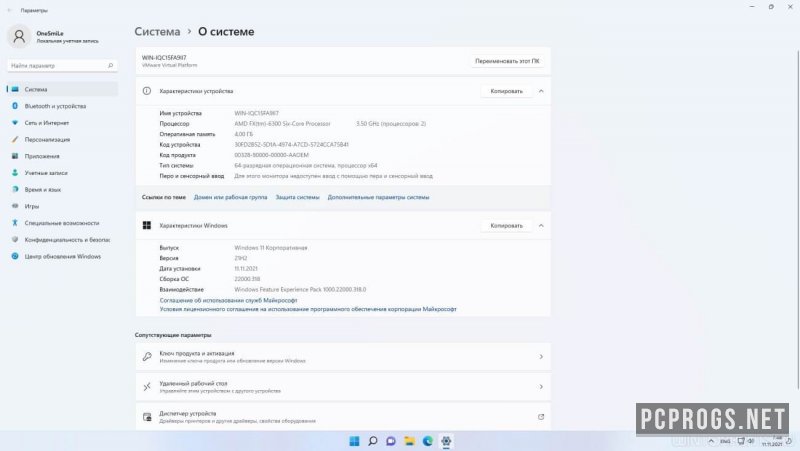Viewport: 800px width, 451px height.
Task: Click the Windows Update icon in sidebar
Action: (x=15, y=256)
